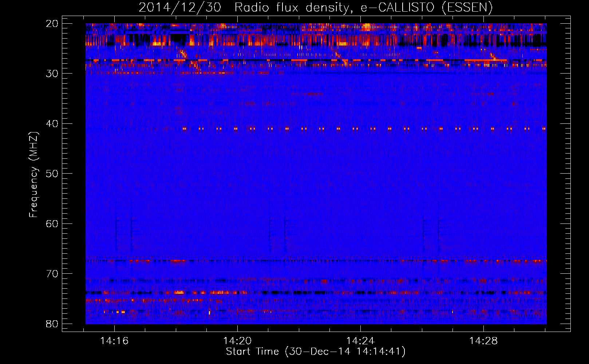Click the 'Start Time (30-Dec-14 14:14:41)' label
Viewport: 589px width, 364px height.
tap(316, 352)
